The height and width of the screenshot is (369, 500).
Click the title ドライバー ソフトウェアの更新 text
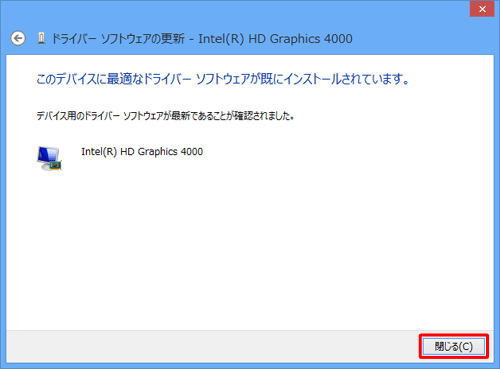click(118, 39)
